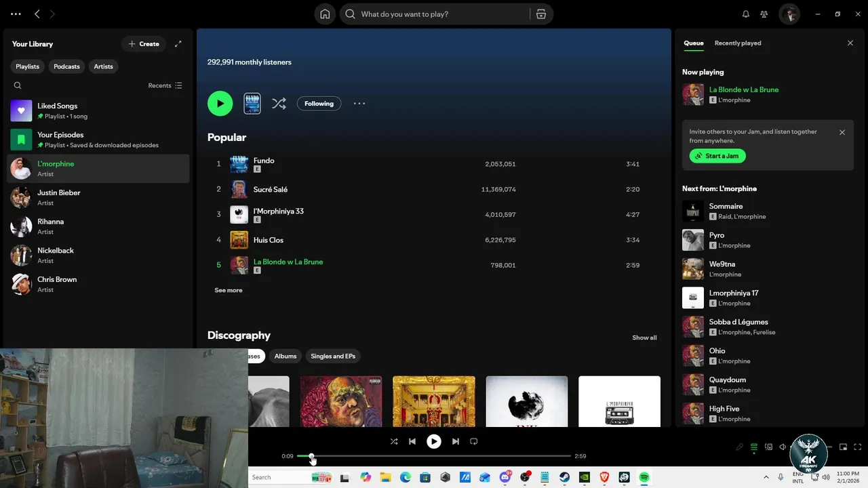Select Sommaire in the queue
868x488 pixels.
[x=768, y=211]
